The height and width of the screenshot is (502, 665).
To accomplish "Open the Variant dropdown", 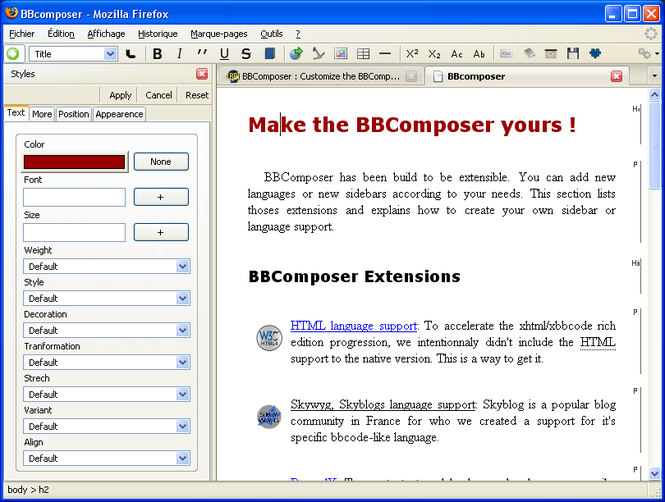I will (x=106, y=427).
